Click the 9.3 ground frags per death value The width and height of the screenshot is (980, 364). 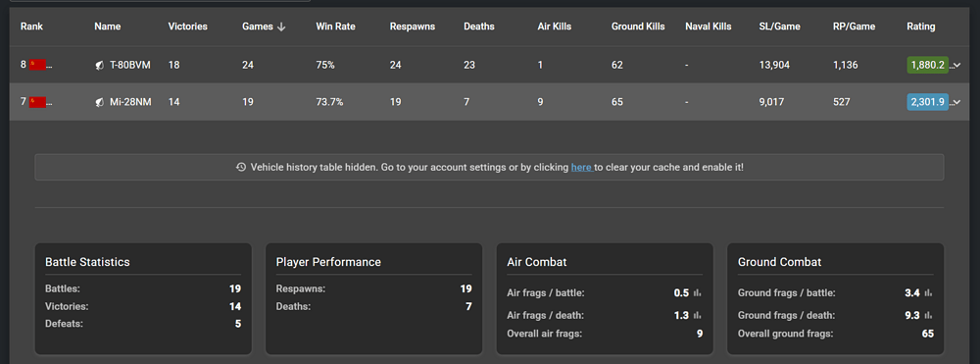(x=912, y=315)
